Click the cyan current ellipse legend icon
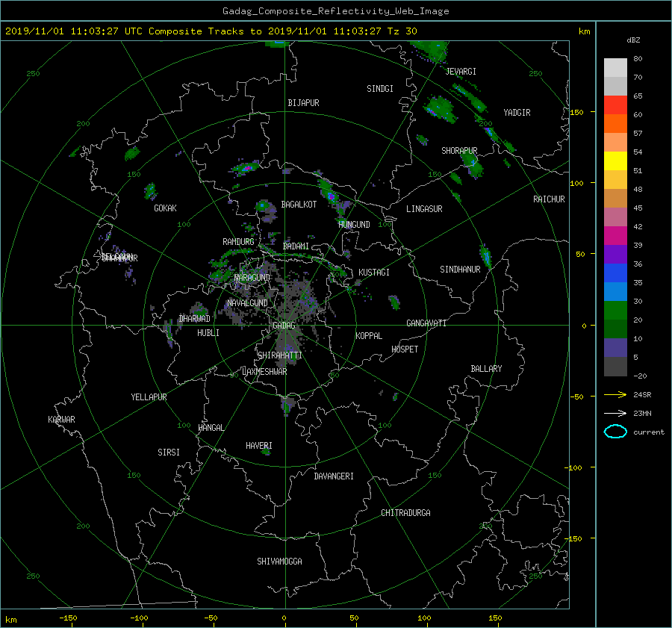672x628 pixels. click(x=615, y=432)
